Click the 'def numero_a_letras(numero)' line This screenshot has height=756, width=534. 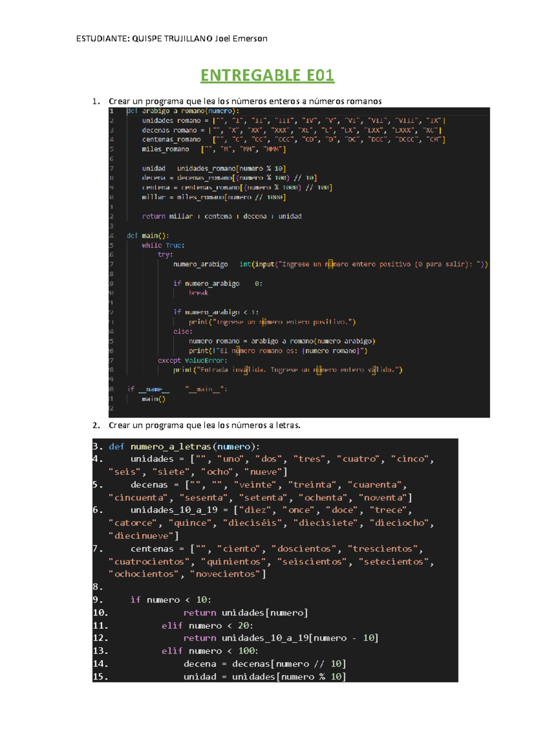[184, 447]
